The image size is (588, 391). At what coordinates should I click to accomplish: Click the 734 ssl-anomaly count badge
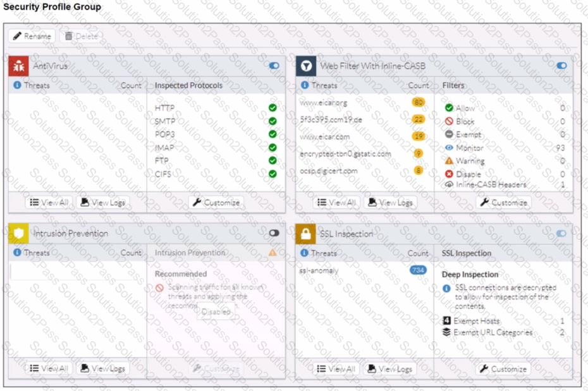pyautogui.click(x=418, y=270)
